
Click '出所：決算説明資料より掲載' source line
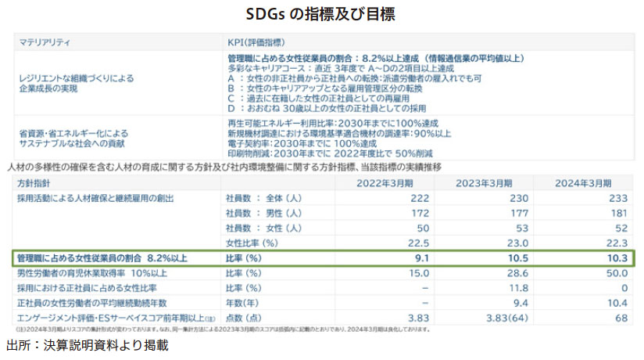point(88,345)
